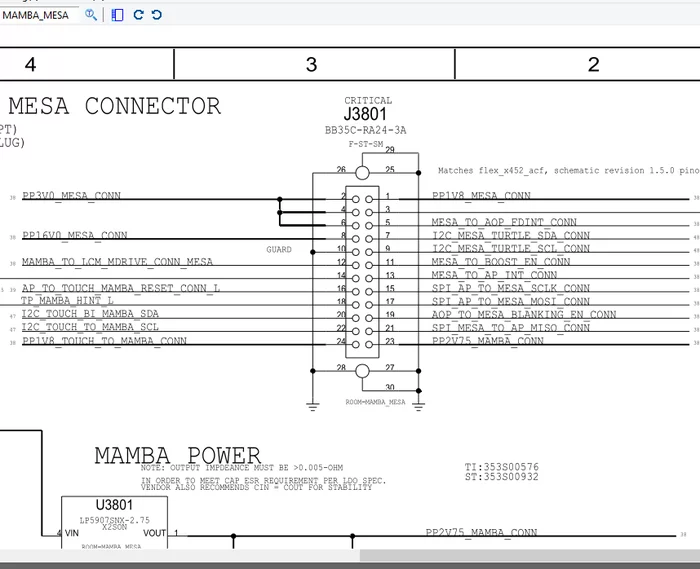Select SPI_AP_TO_MESA_MOSI_CONN net label
This screenshot has height=569, width=700.
point(511,301)
